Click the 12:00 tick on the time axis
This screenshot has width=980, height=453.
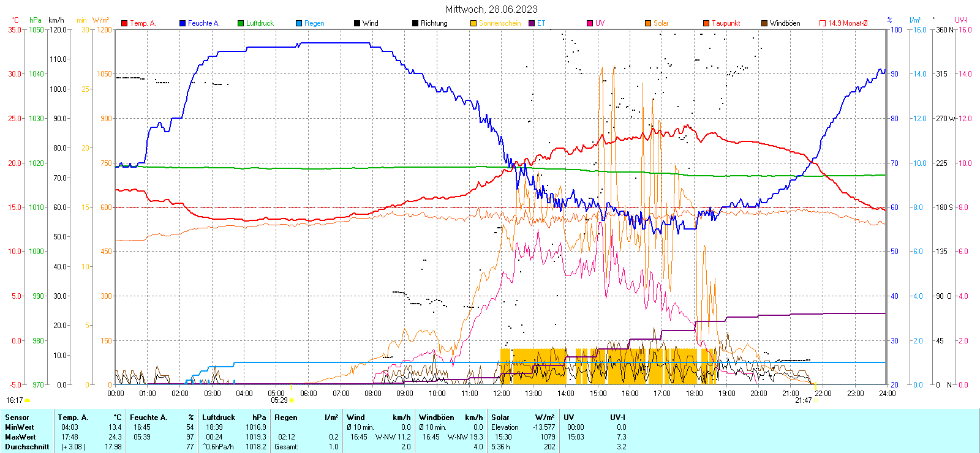[502, 394]
